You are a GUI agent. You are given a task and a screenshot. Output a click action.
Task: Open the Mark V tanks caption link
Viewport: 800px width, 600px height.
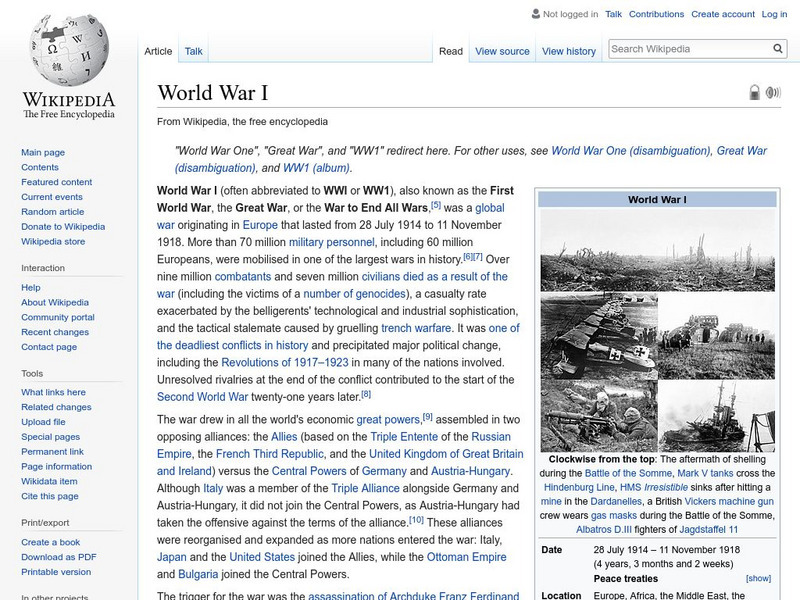[705, 473]
